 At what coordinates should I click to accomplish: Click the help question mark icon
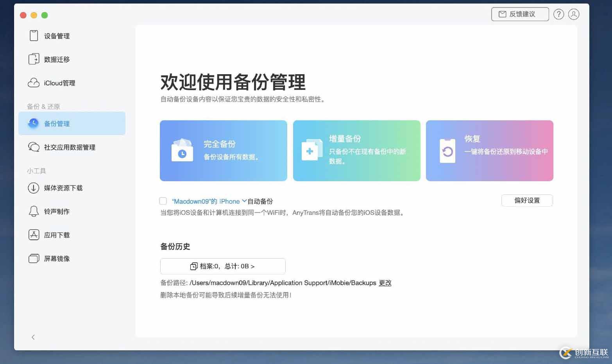tap(558, 14)
